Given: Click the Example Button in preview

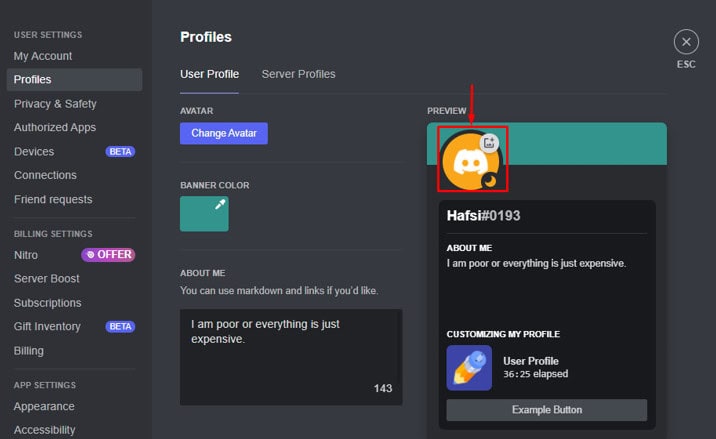Looking at the screenshot, I should (547, 410).
